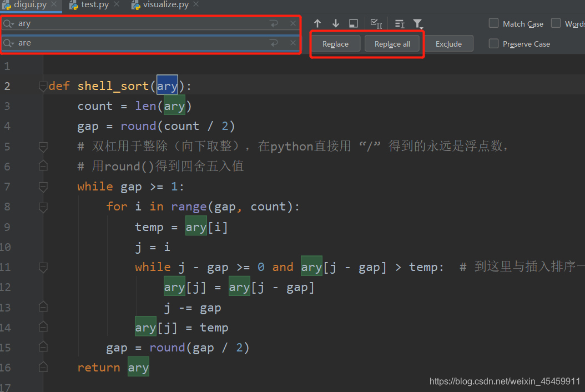
Task: Click the fold end marker on line 15
Action: click(x=43, y=348)
